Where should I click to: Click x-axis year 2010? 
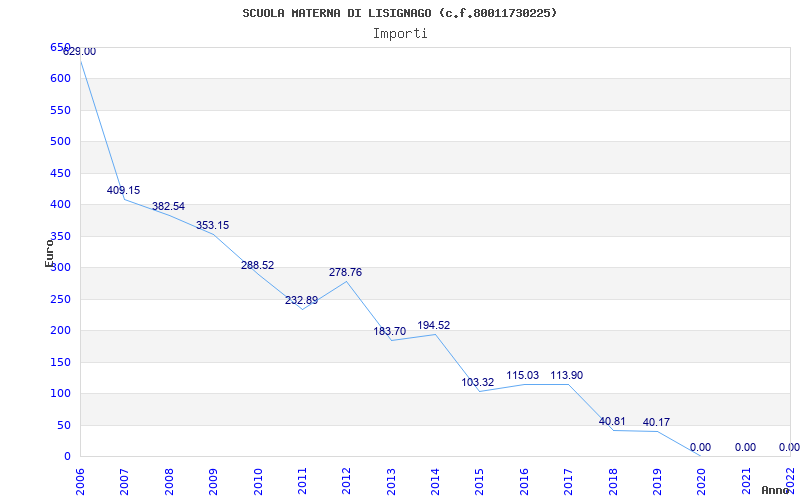point(258,482)
